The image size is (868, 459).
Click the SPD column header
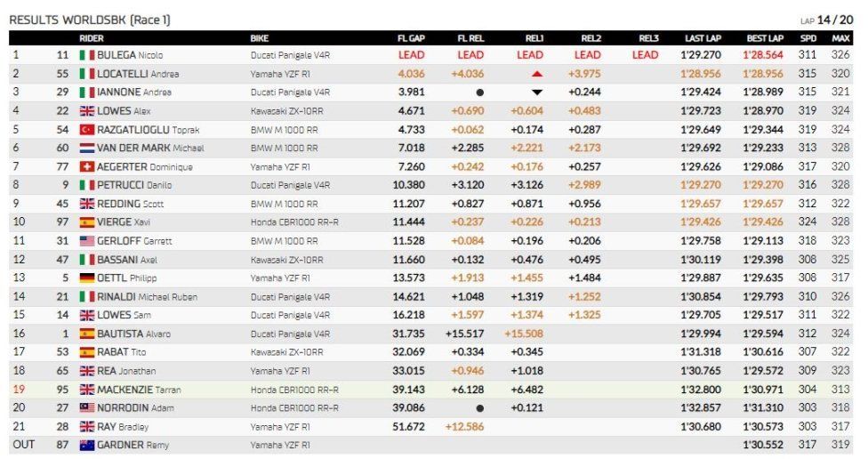pyautogui.click(x=808, y=38)
